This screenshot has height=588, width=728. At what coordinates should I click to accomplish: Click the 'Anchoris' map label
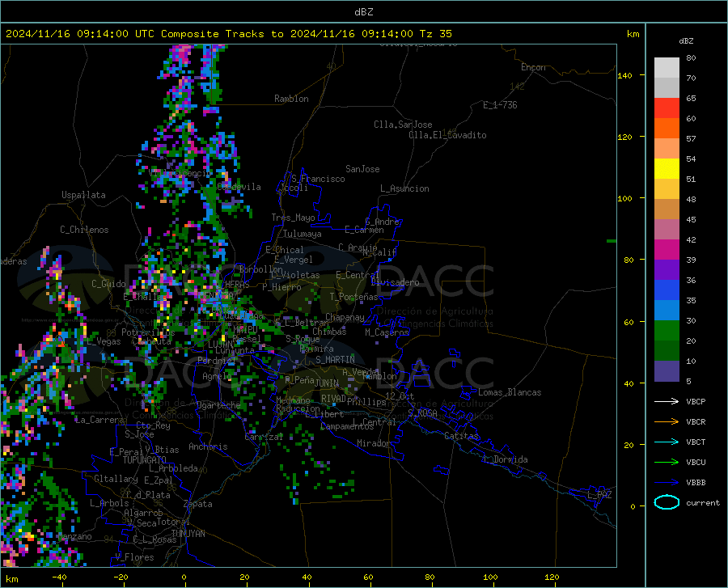[208, 447]
